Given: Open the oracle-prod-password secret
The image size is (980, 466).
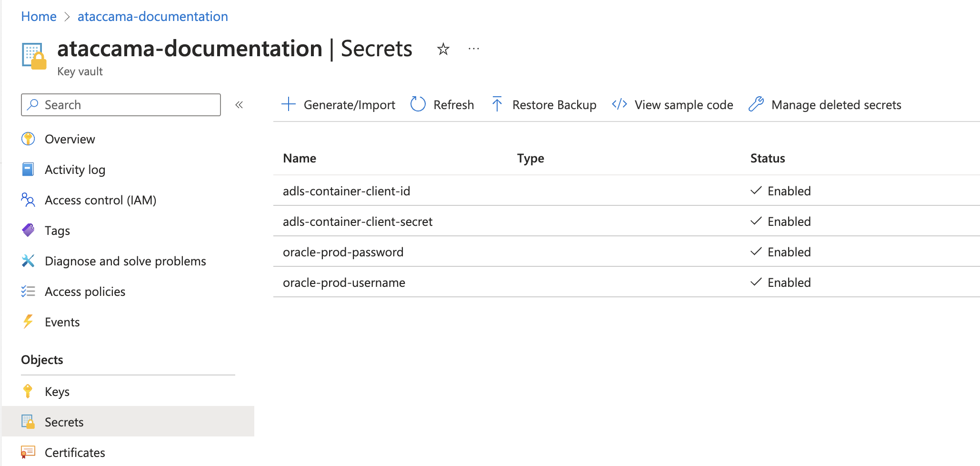Looking at the screenshot, I should [343, 252].
